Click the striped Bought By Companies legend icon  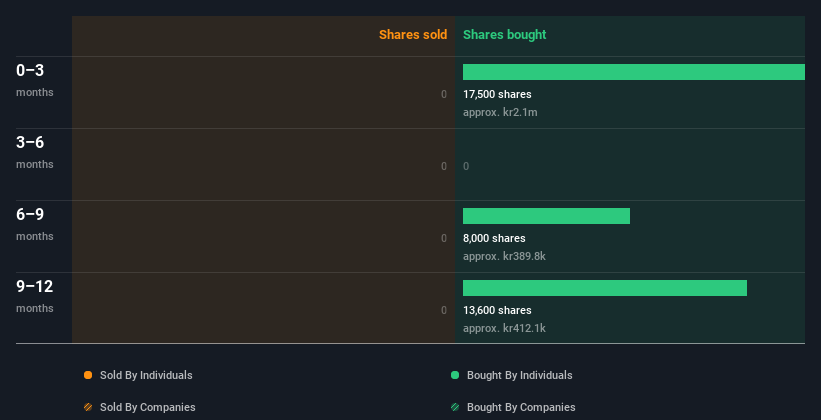pyautogui.click(x=454, y=407)
